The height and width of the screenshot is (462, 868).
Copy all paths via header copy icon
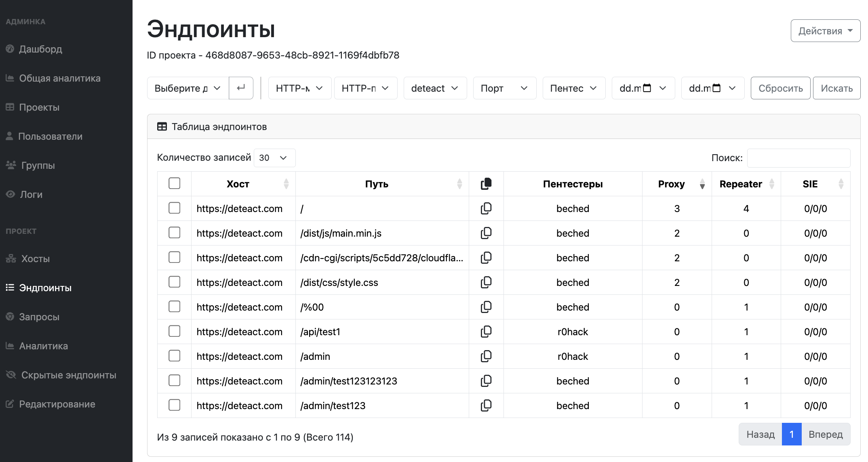pyautogui.click(x=486, y=184)
